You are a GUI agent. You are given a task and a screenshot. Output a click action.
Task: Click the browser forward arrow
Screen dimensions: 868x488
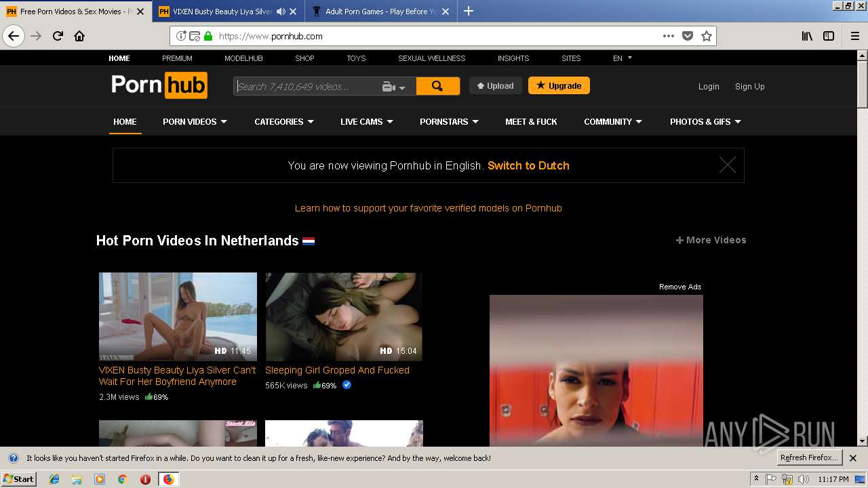click(36, 36)
